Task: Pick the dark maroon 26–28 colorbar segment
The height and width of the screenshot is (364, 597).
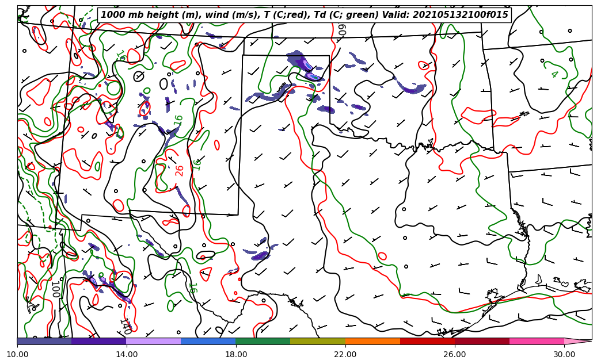Action: click(x=482, y=341)
